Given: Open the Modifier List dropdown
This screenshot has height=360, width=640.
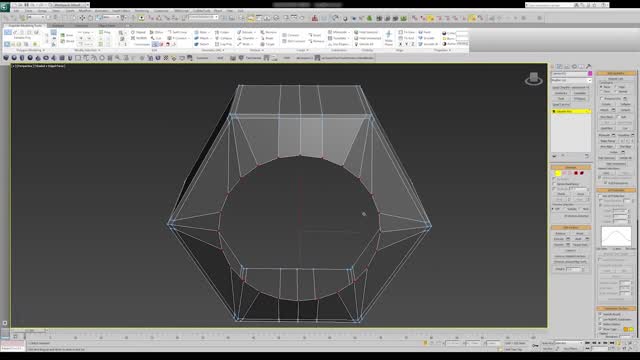Looking at the screenshot, I should [x=571, y=80].
